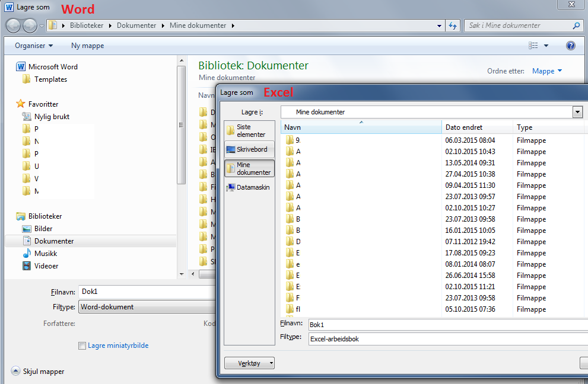
Task: Select folder dated 05.10.2015 07:36
Action: tap(433, 309)
